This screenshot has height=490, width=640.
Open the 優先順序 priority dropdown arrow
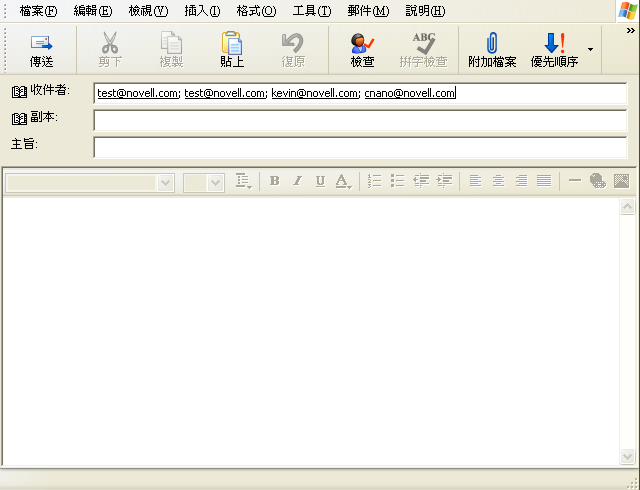[x=590, y=49]
